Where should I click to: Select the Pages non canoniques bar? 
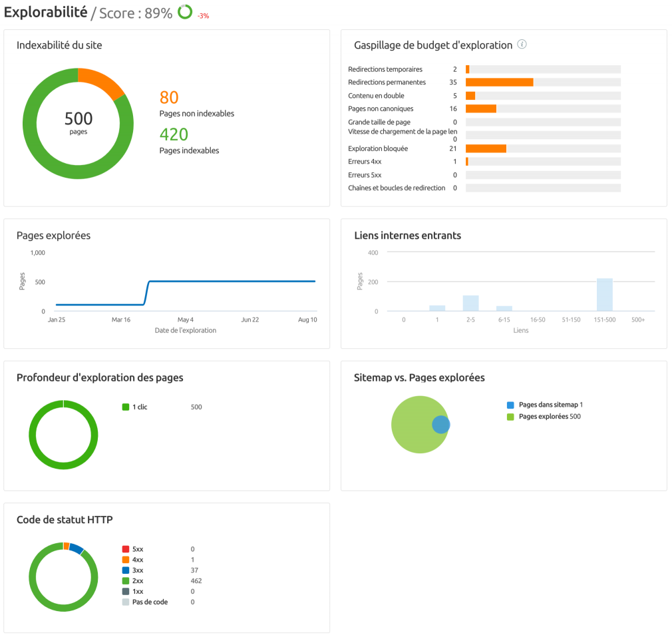[x=481, y=108]
